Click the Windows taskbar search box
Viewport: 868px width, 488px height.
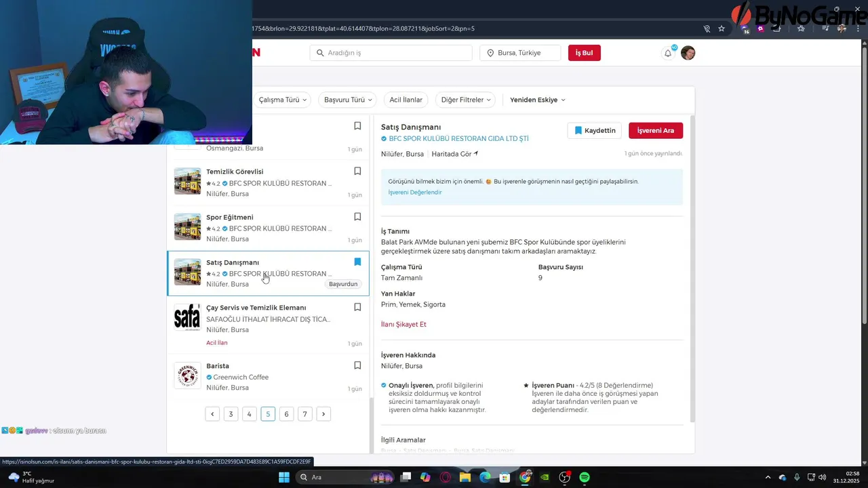[x=346, y=477]
